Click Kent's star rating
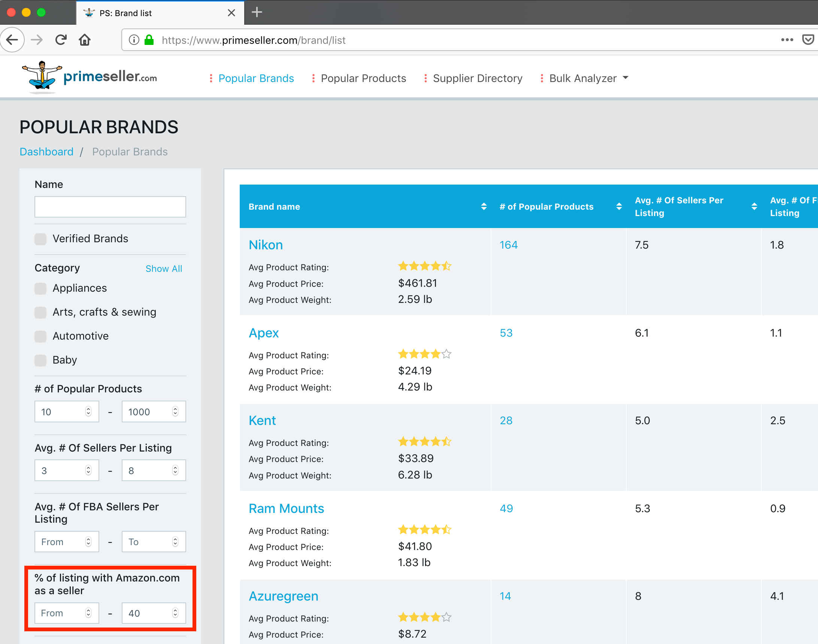This screenshot has width=818, height=644. coord(425,441)
